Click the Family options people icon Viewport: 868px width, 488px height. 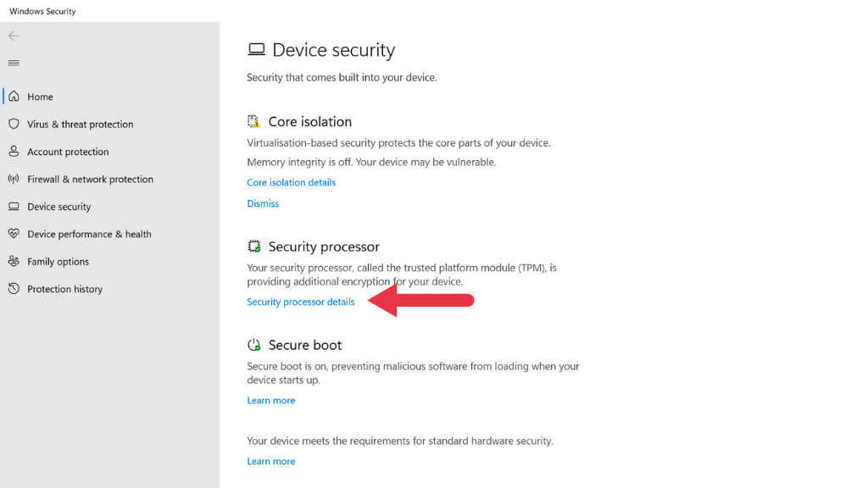tap(14, 262)
